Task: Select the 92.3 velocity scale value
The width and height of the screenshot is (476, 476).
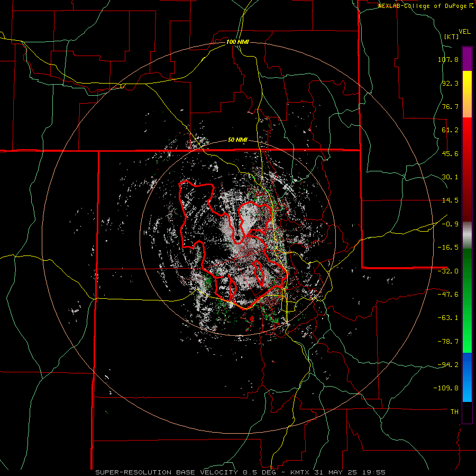Action: click(450, 83)
